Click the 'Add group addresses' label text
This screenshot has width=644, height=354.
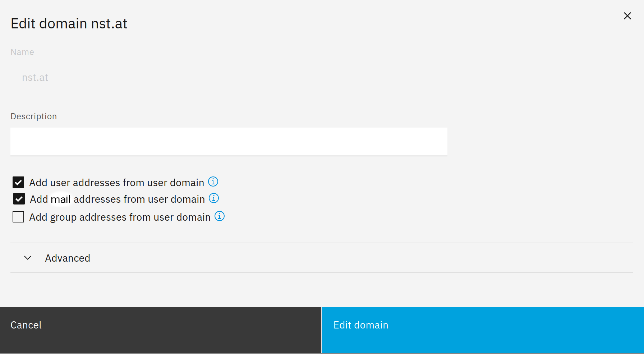coord(120,217)
